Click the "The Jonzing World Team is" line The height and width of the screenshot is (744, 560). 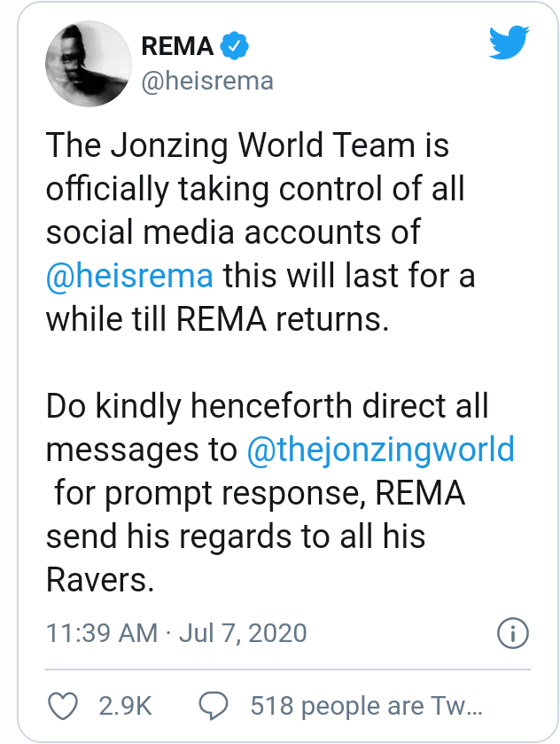[x=247, y=145]
